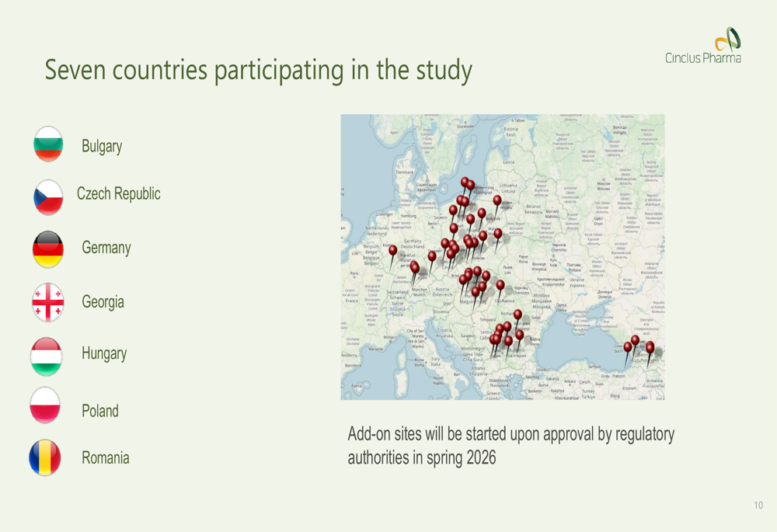
Task: Click the red map pin over Belgium
Action: [393, 251]
